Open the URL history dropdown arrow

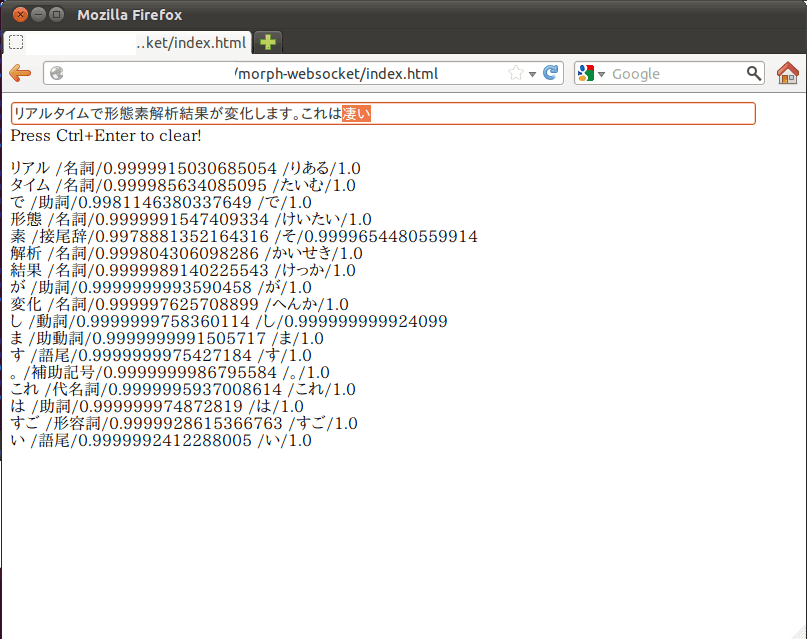click(x=533, y=74)
